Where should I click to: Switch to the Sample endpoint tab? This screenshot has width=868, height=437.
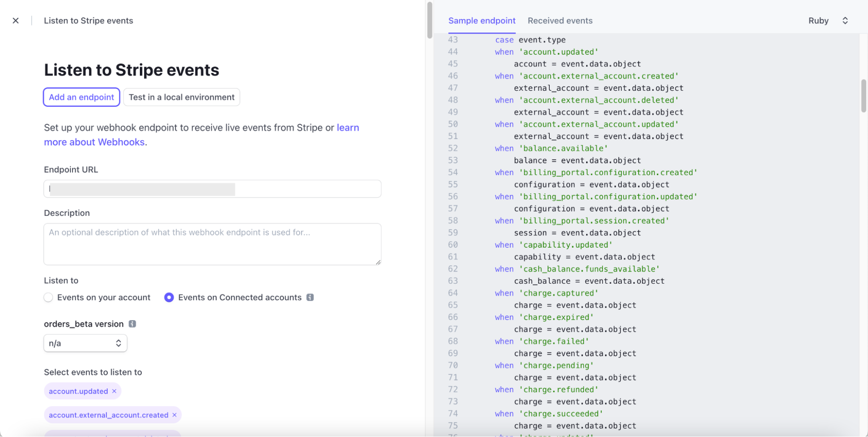point(482,20)
